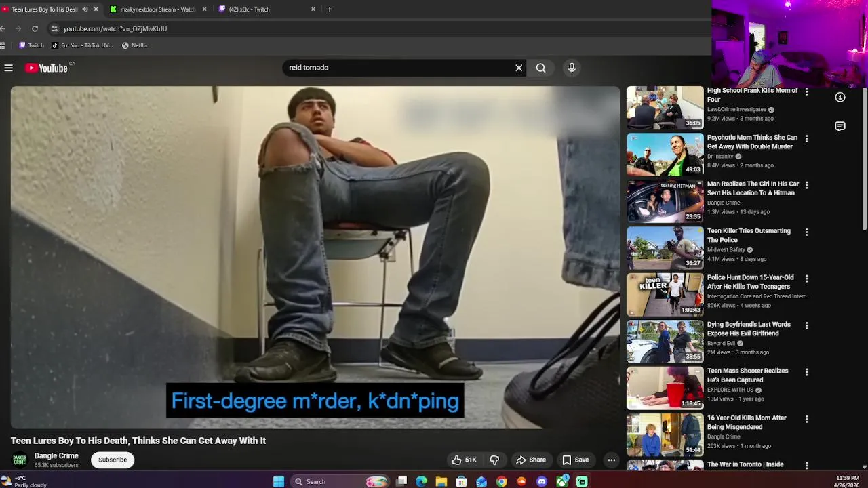Start voice search with microphone icon
Screen dimensions: 868x488
coord(572,68)
